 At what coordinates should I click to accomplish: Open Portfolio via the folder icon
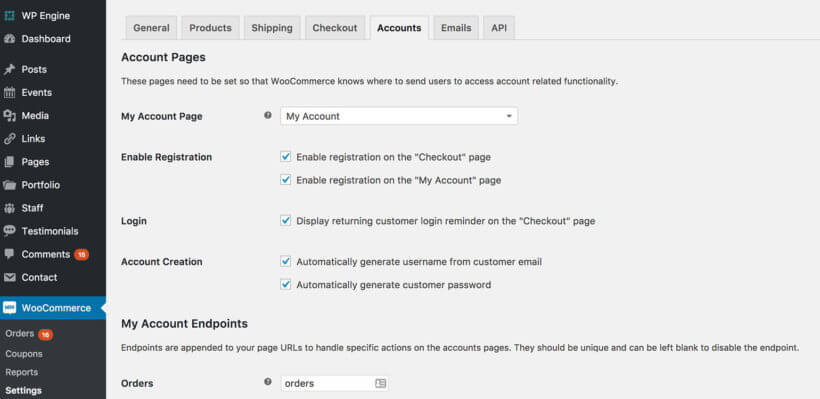pyautogui.click(x=9, y=185)
